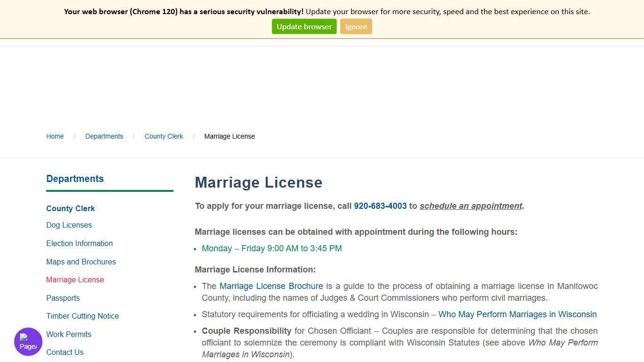Viewport: 644px width, 362px height.
Task: Open the Contact Us page
Action: coord(65,352)
